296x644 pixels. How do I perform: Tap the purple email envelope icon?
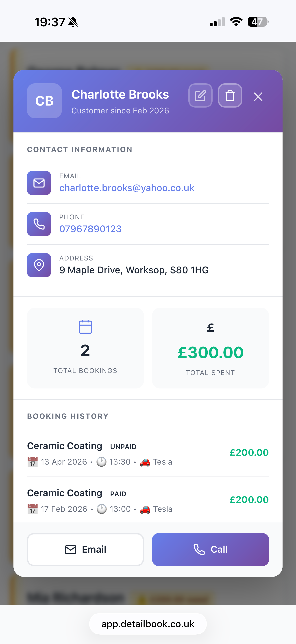[39, 183]
